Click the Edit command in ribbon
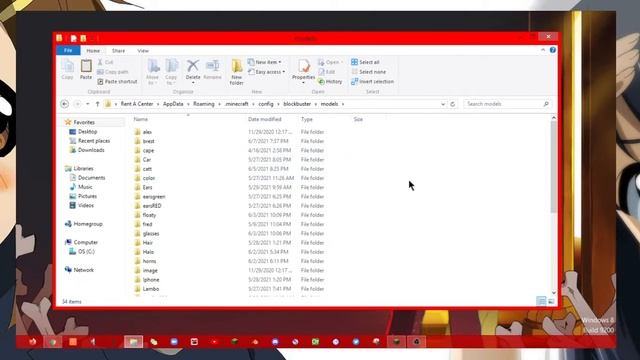Screen dimensions: 640x360 pos(327,72)
